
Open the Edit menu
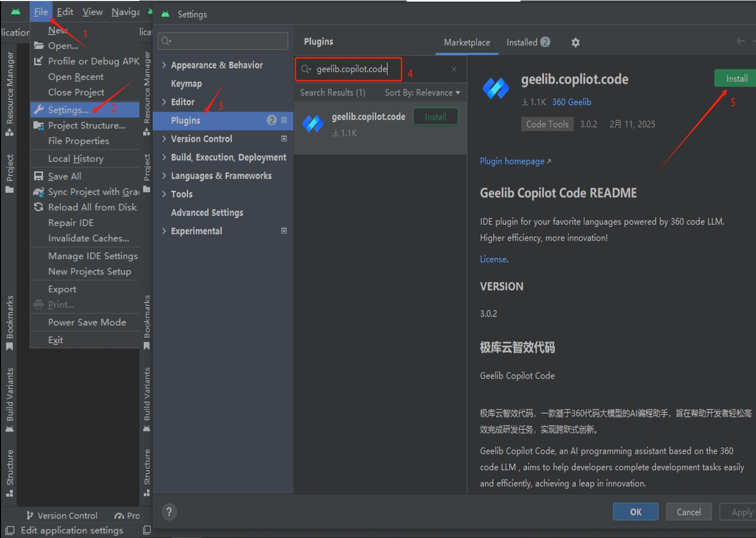tap(65, 12)
